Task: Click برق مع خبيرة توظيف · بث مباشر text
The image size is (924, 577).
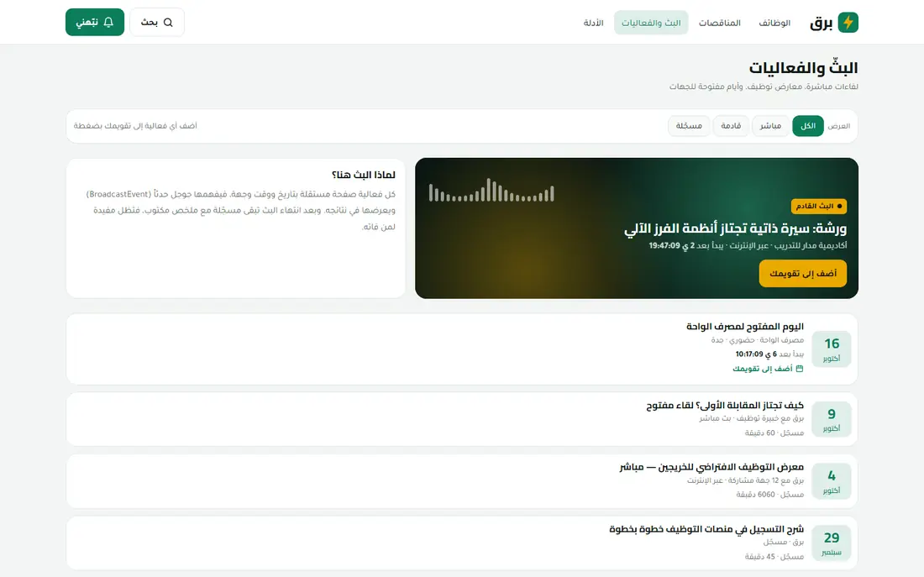Action: coord(751,418)
